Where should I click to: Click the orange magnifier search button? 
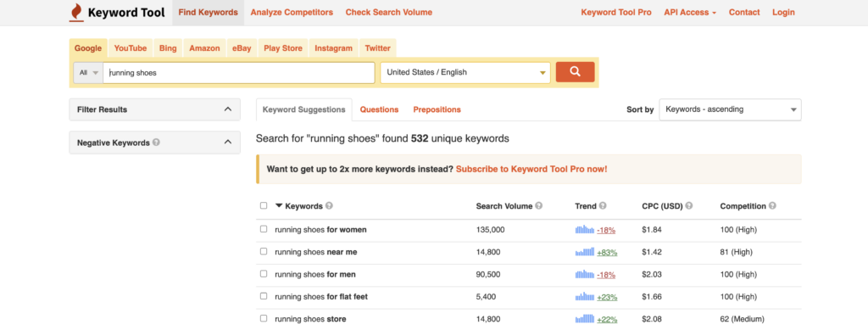coord(575,72)
